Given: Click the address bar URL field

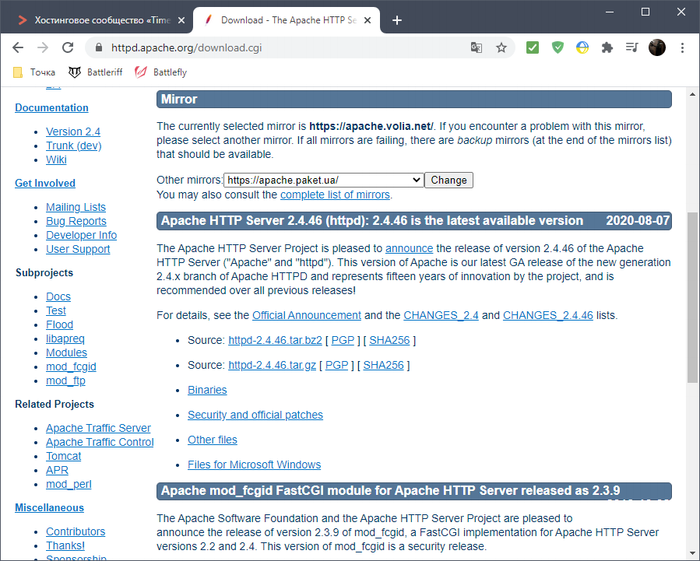Looking at the screenshot, I should (x=280, y=47).
